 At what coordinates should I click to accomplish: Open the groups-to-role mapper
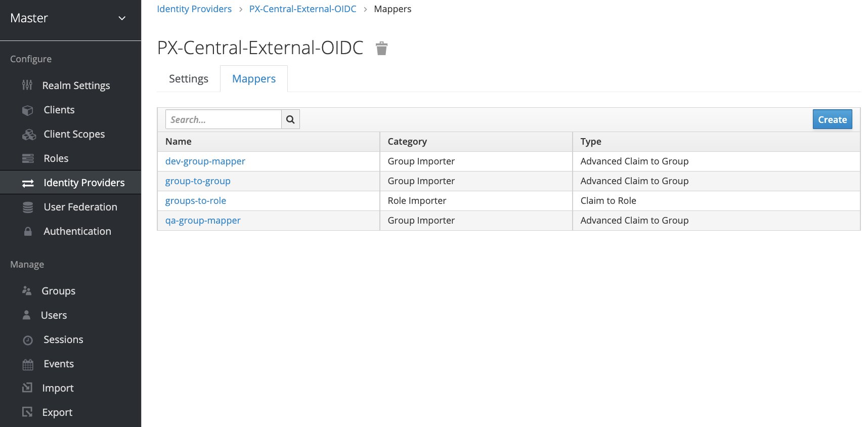[195, 201]
